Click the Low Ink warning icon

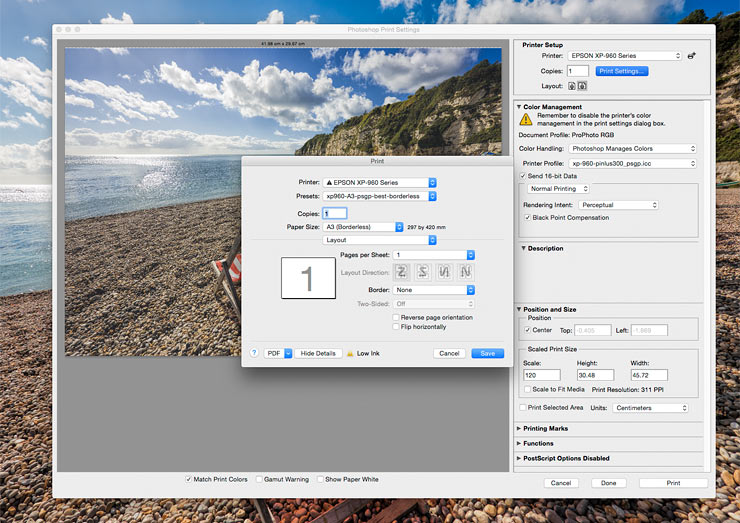[x=350, y=354]
